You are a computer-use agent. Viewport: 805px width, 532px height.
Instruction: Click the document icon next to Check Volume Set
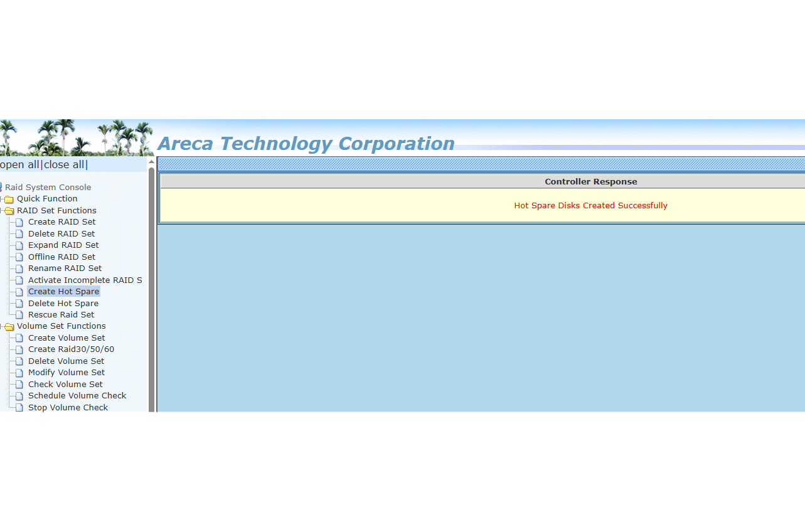tap(19, 385)
